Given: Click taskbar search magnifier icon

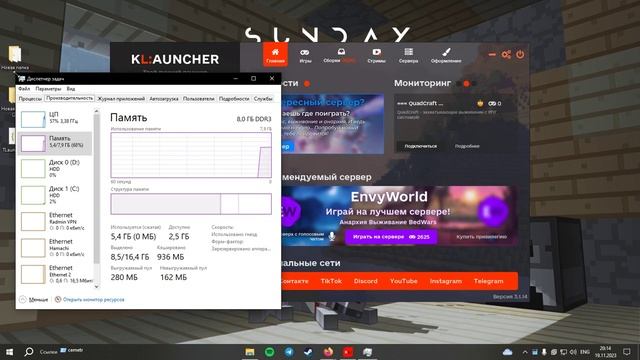Looking at the screenshot, I should point(29,352).
